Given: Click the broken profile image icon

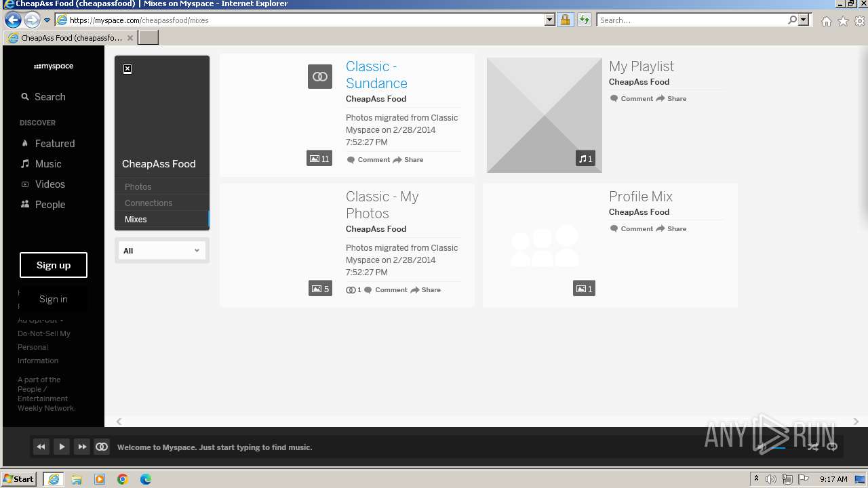Looking at the screenshot, I should point(127,69).
